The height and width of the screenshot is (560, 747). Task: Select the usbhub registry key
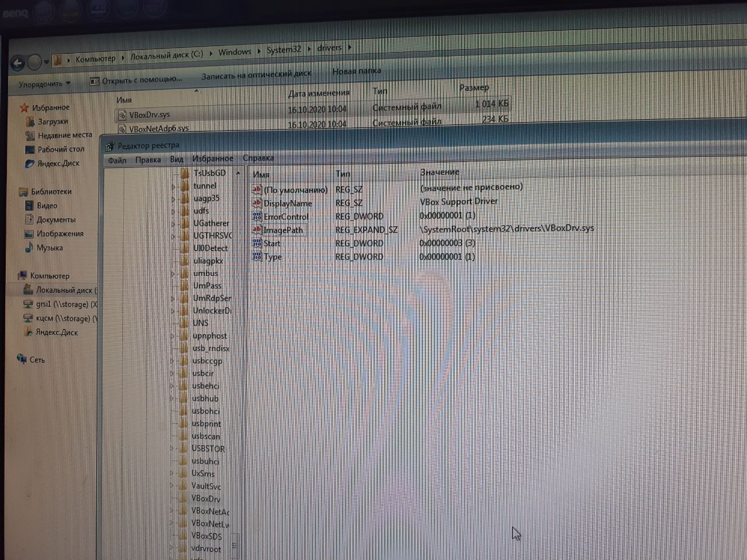tap(205, 398)
